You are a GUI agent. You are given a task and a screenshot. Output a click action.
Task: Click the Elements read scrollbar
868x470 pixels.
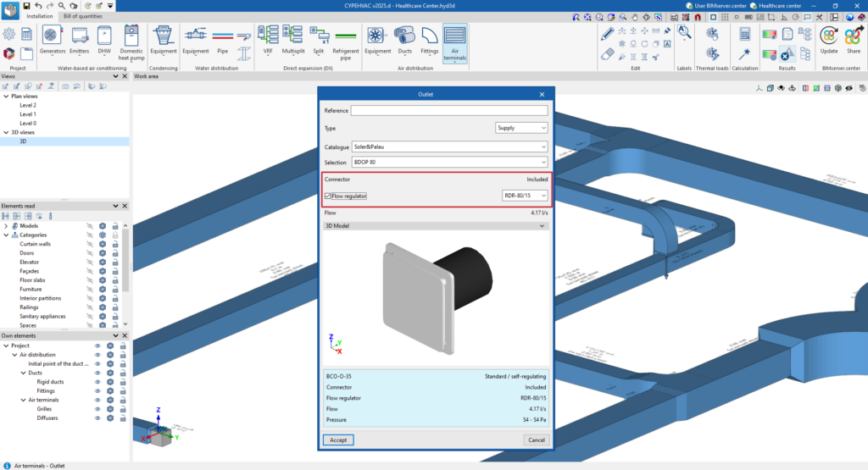tap(125, 260)
